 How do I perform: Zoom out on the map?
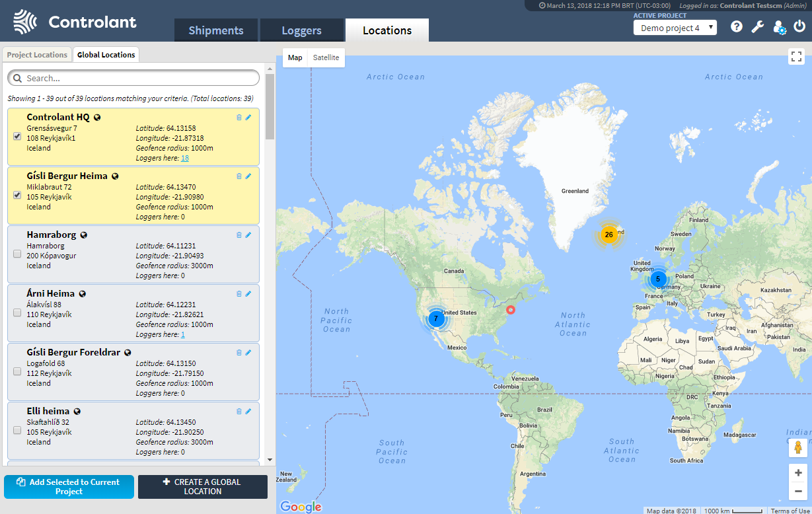(x=798, y=491)
